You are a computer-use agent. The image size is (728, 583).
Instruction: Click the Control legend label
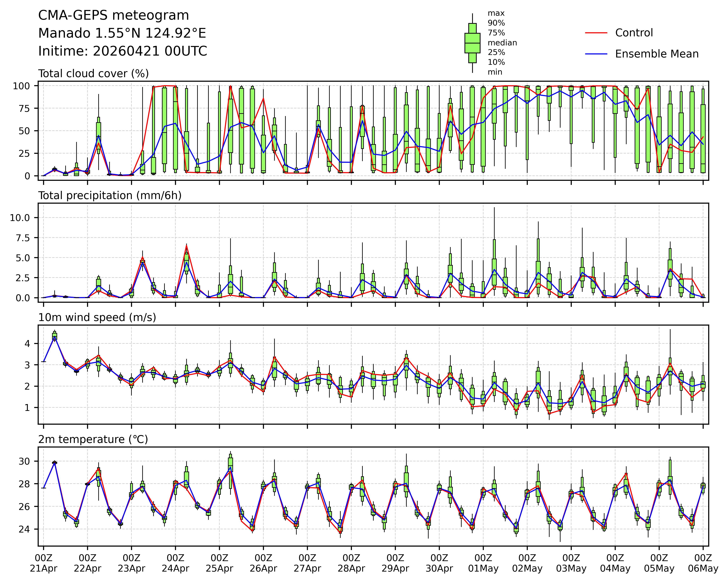(x=634, y=33)
